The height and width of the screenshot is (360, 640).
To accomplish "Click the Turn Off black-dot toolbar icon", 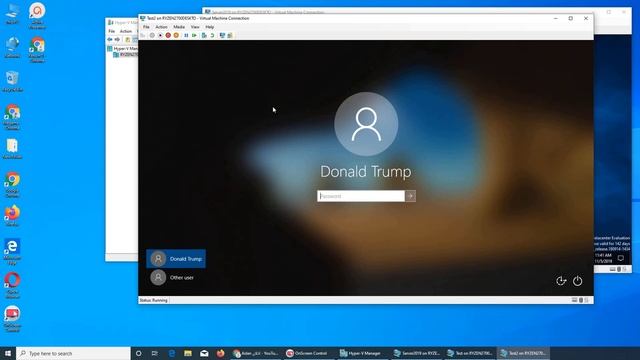I will pyautogui.click(x=160, y=36).
